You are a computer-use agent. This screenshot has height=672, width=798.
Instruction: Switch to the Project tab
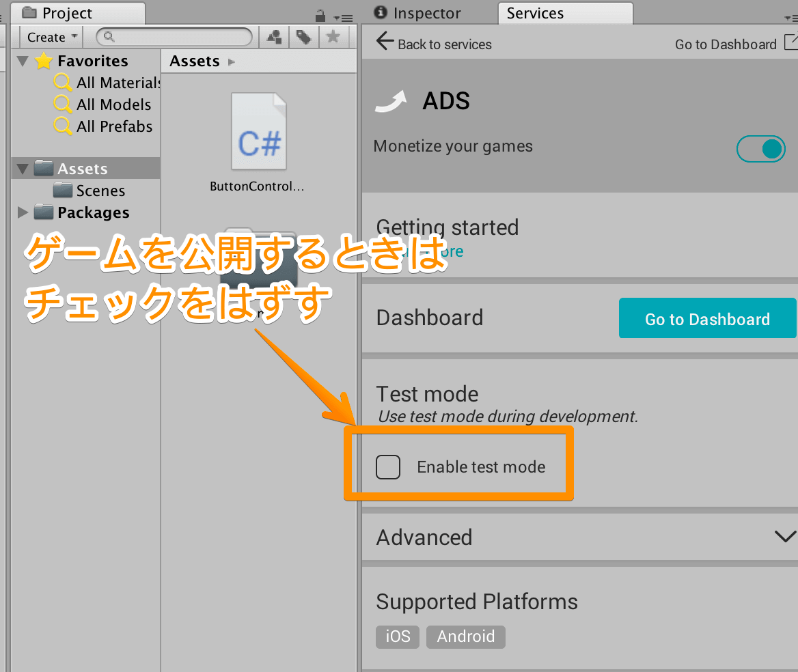(x=78, y=13)
